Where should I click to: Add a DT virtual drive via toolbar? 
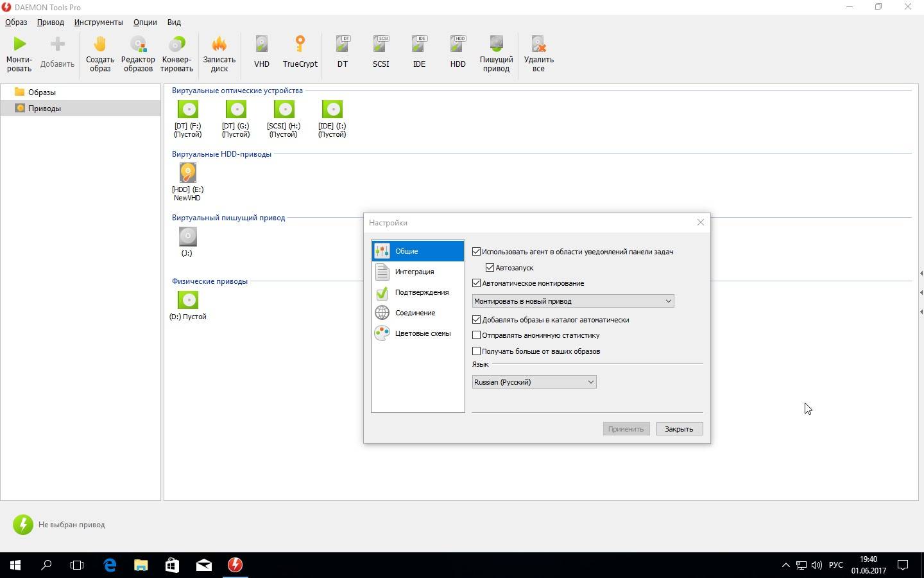pyautogui.click(x=343, y=44)
